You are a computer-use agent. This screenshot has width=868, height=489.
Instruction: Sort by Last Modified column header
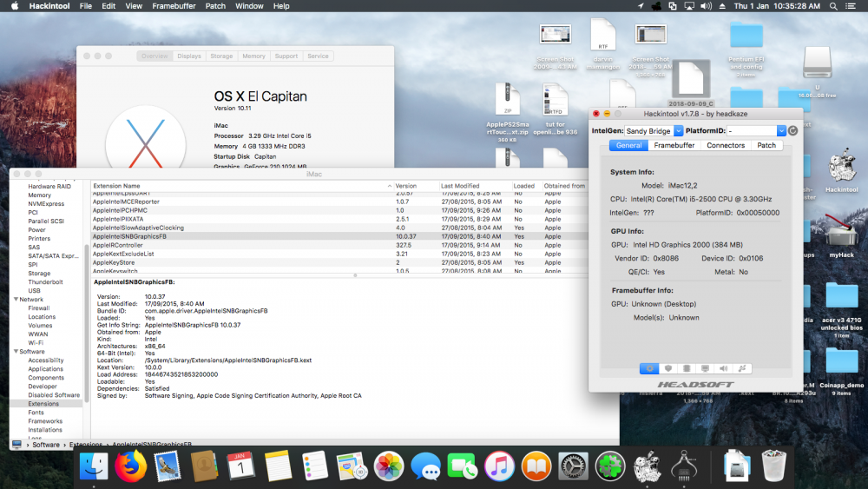[474, 186]
